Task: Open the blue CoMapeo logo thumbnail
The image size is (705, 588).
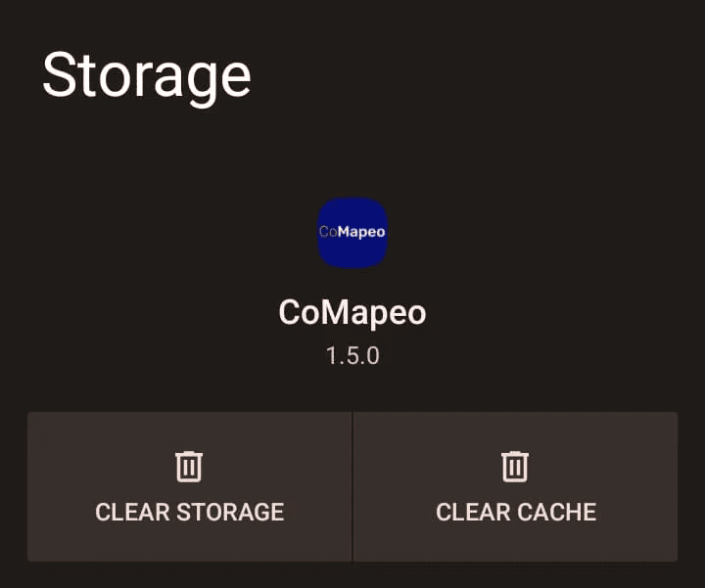Action: coord(352,233)
